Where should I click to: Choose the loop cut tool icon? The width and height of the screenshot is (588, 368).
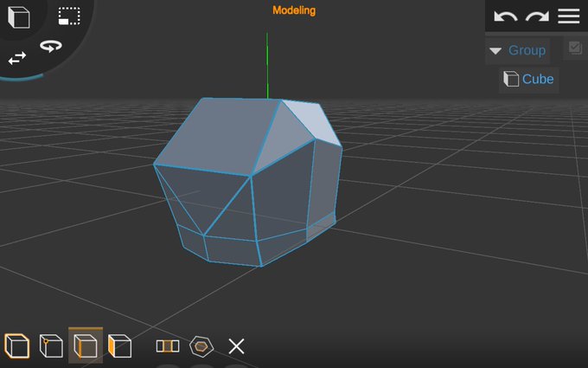coord(168,345)
